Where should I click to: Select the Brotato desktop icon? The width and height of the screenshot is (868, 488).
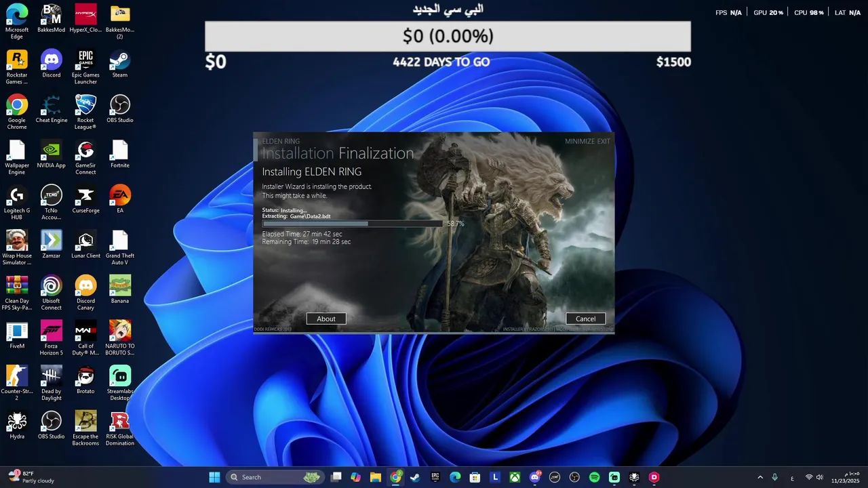[x=85, y=380]
